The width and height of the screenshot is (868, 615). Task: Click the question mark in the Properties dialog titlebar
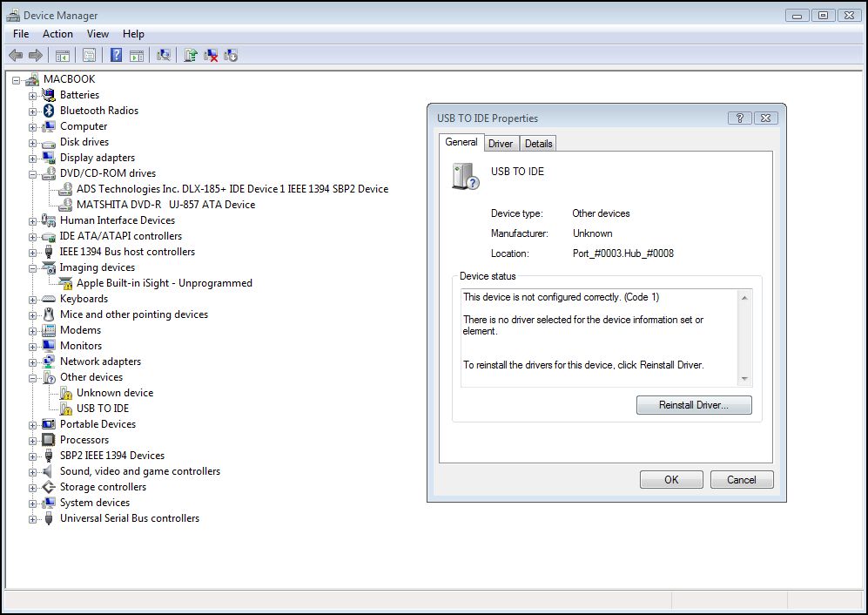[x=740, y=118]
